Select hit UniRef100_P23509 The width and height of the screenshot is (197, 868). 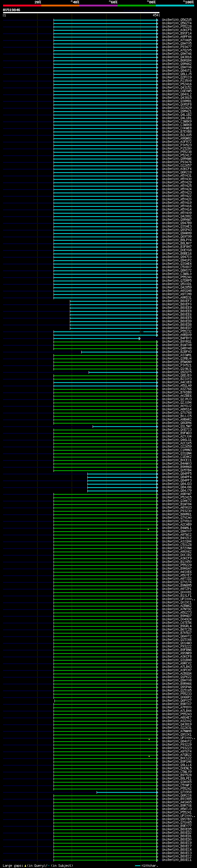(x=176, y=81)
